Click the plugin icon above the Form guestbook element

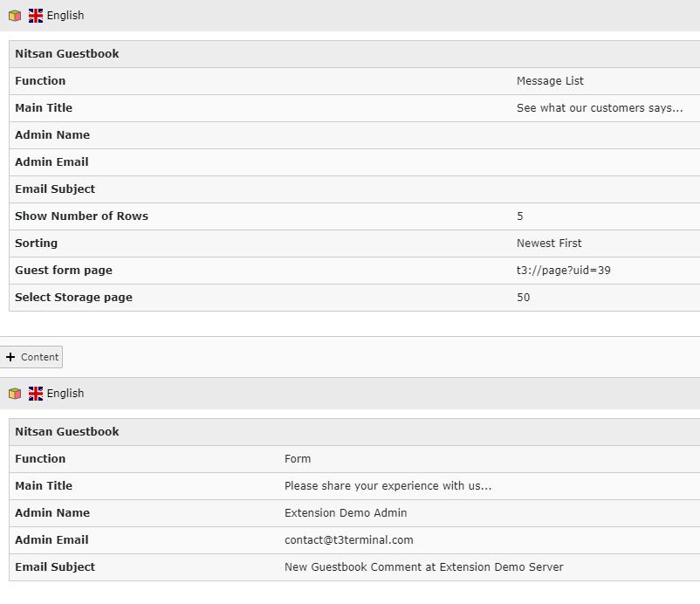click(15, 394)
